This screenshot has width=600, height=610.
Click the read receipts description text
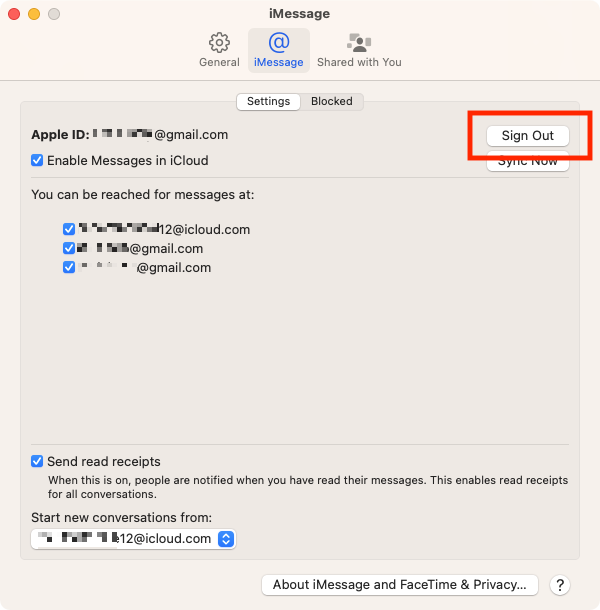coord(308,487)
